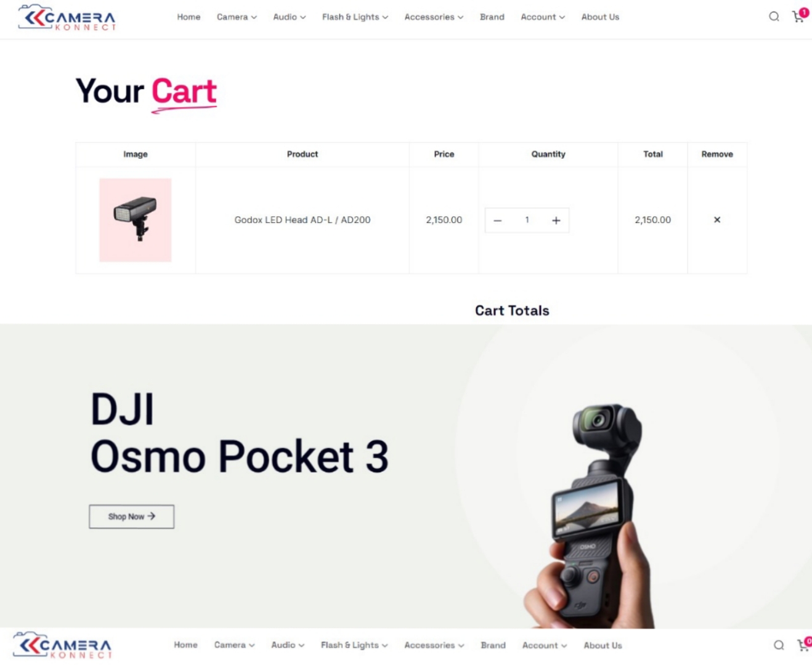The width and height of the screenshot is (812, 665).
Task: Open the cart icon in top header
Action: pyautogui.click(x=800, y=15)
